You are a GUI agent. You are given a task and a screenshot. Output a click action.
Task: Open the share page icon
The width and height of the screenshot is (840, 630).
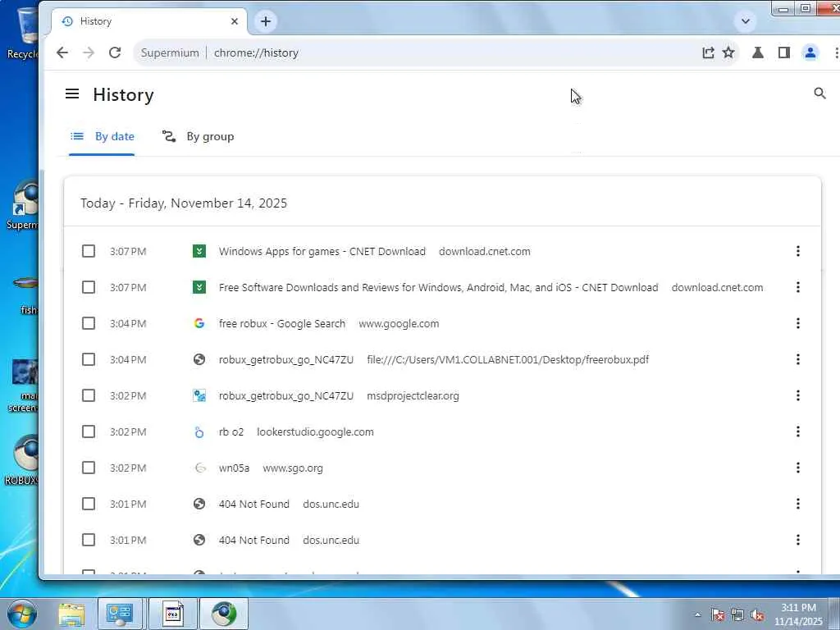coord(708,52)
